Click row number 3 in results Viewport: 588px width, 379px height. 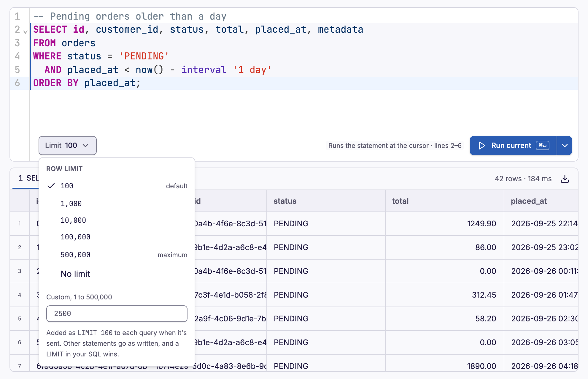[20, 271]
